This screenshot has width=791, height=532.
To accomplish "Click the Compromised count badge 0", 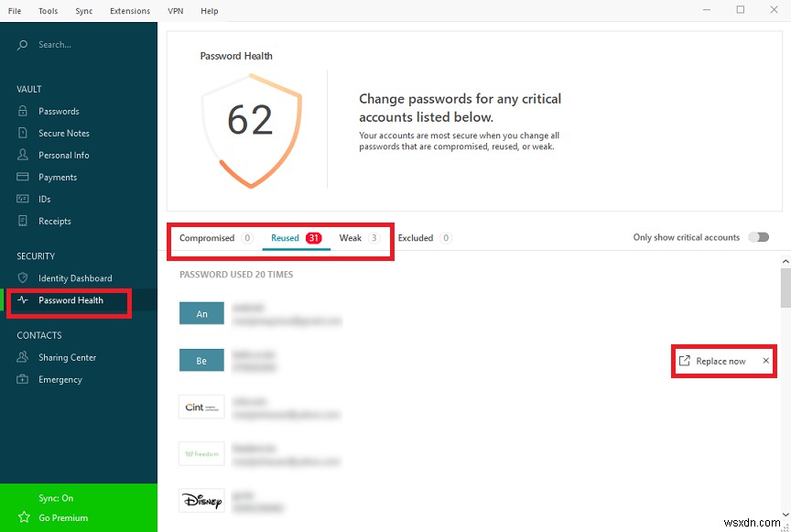I will pos(246,238).
